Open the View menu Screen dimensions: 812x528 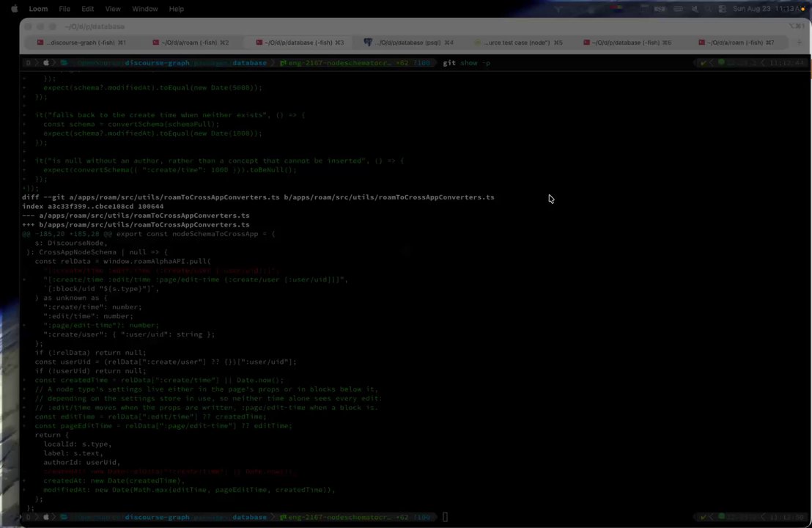click(x=112, y=9)
